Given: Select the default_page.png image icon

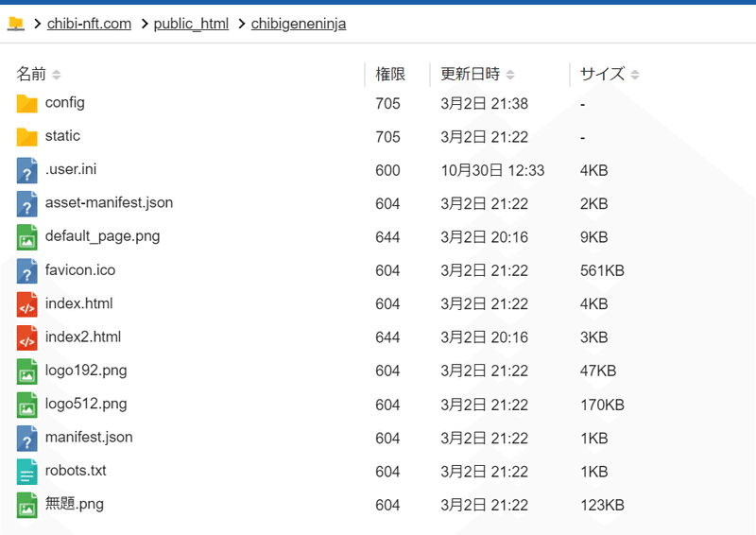Looking at the screenshot, I should [x=27, y=237].
